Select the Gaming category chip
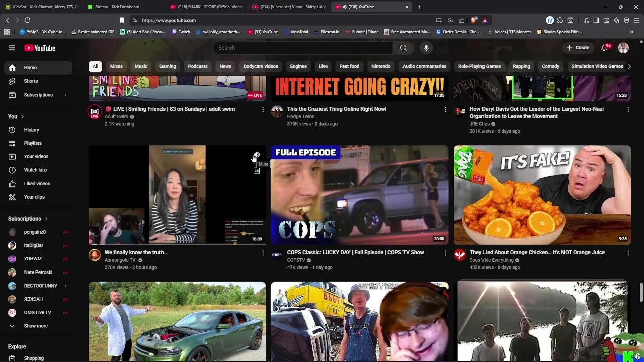This screenshot has width=644, height=362. point(168,66)
